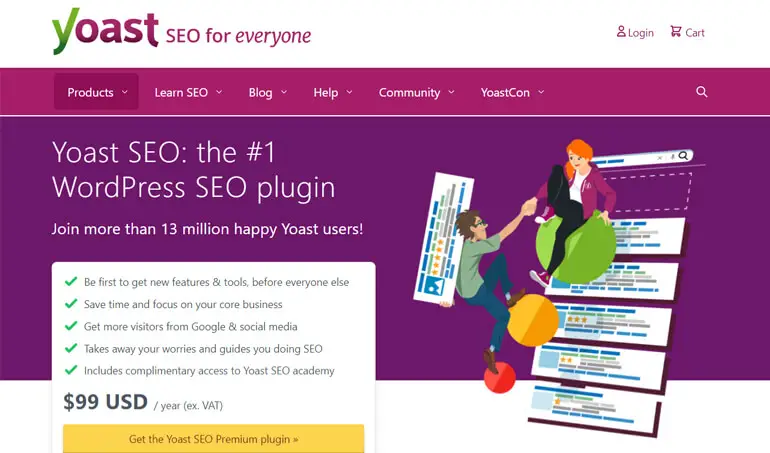770x453 pixels.
Task: Expand the Community dropdown chevron
Action: 451,92
